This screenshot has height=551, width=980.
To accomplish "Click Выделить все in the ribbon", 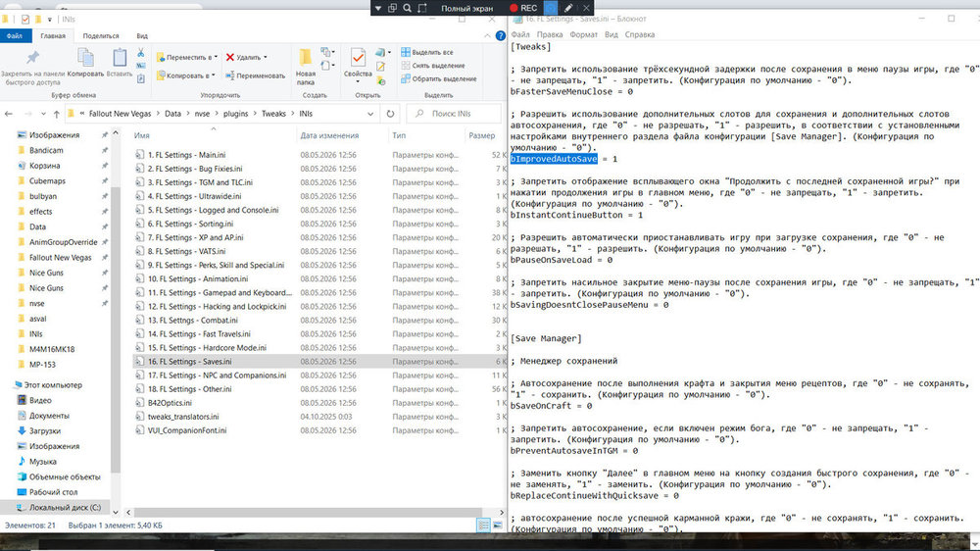I will [x=427, y=53].
